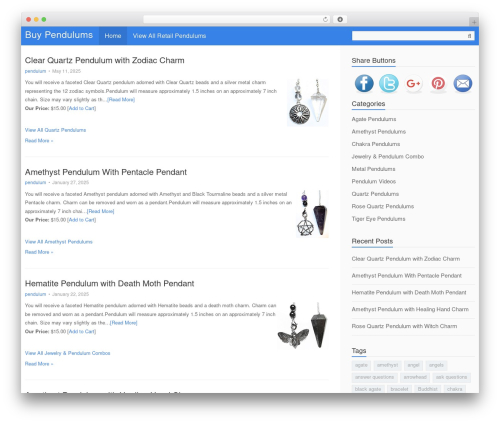Focus the site search field
Image resolution: width=500 pixels, height=423 pixels.
click(413, 36)
